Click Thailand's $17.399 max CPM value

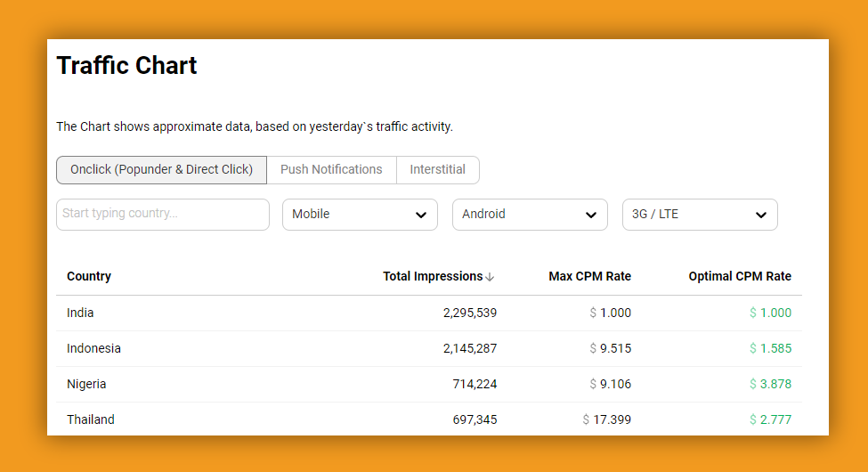coord(607,419)
